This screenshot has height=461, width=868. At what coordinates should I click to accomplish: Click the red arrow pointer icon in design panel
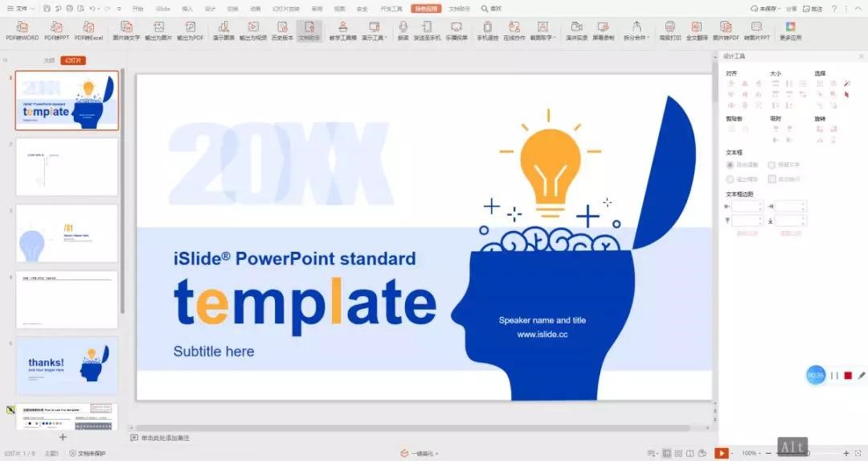coord(847,95)
